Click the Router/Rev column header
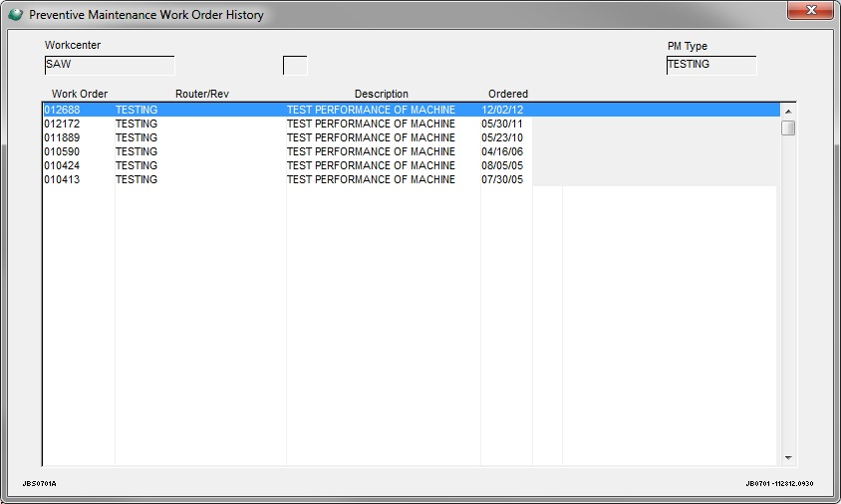The width and height of the screenshot is (841, 504). [202, 94]
